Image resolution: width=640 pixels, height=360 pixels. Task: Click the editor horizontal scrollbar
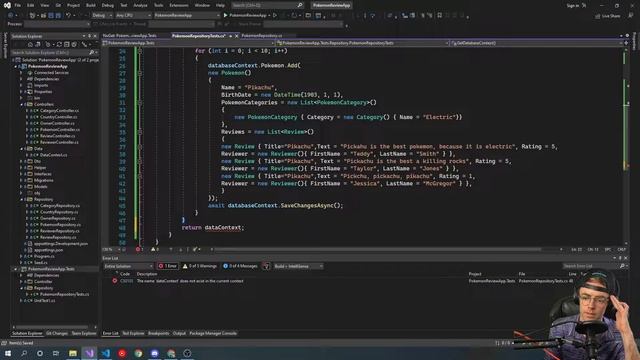378,249
